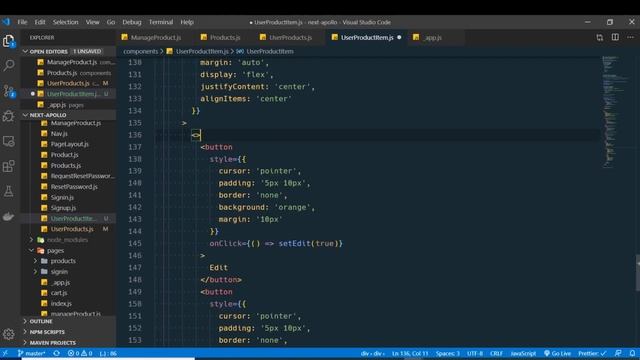Open the Debug menu

pyautogui.click(x=132, y=22)
